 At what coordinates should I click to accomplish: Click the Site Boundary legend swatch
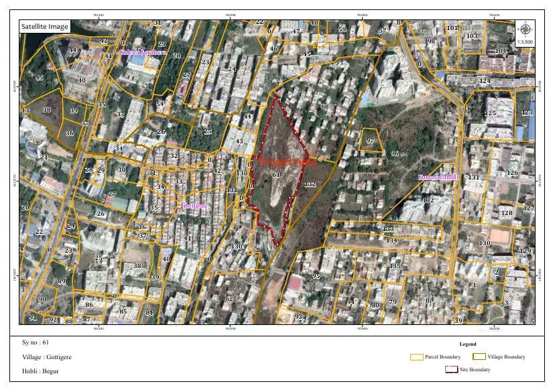[451, 369]
